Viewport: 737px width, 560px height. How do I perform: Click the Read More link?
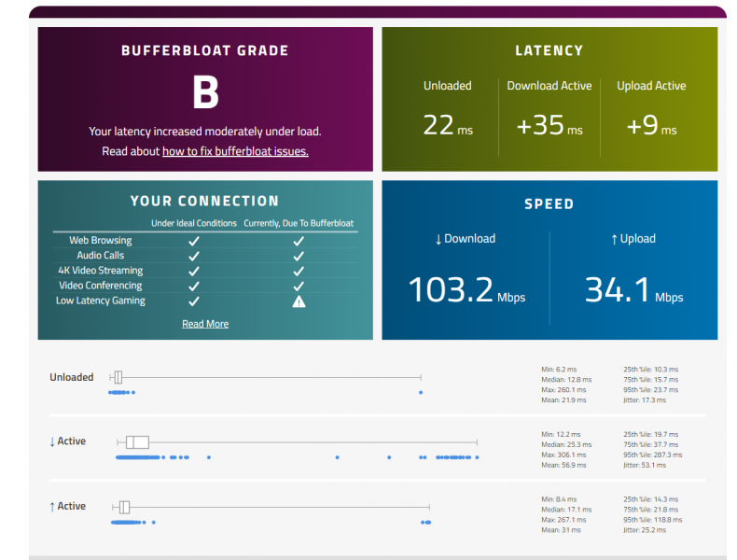click(205, 324)
